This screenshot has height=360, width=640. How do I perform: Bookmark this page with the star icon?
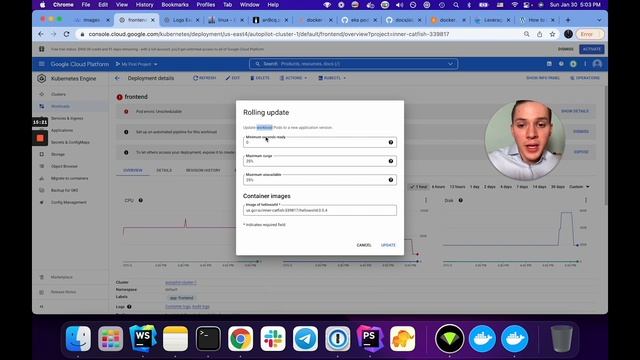click(x=553, y=34)
